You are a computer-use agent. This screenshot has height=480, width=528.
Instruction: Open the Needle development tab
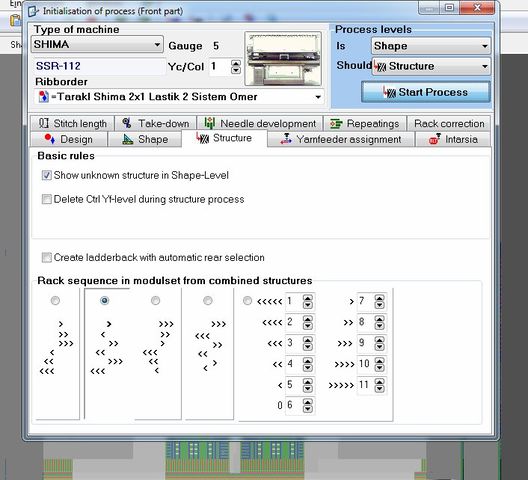pos(260,123)
